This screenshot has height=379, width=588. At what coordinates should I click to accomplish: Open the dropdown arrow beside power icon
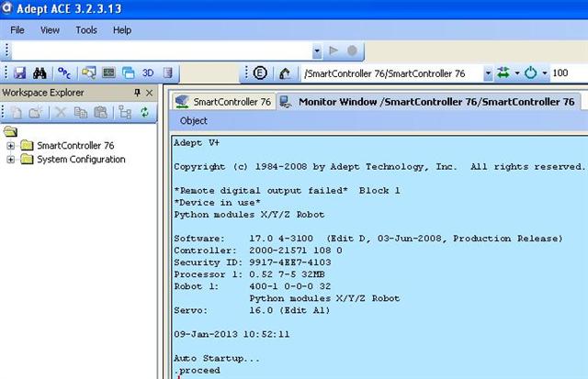pos(545,73)
